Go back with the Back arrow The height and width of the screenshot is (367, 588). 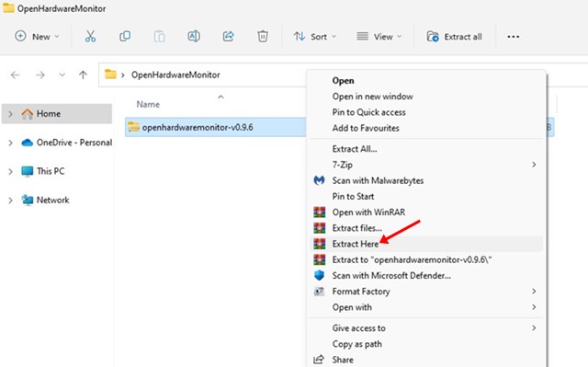[15, 75]
